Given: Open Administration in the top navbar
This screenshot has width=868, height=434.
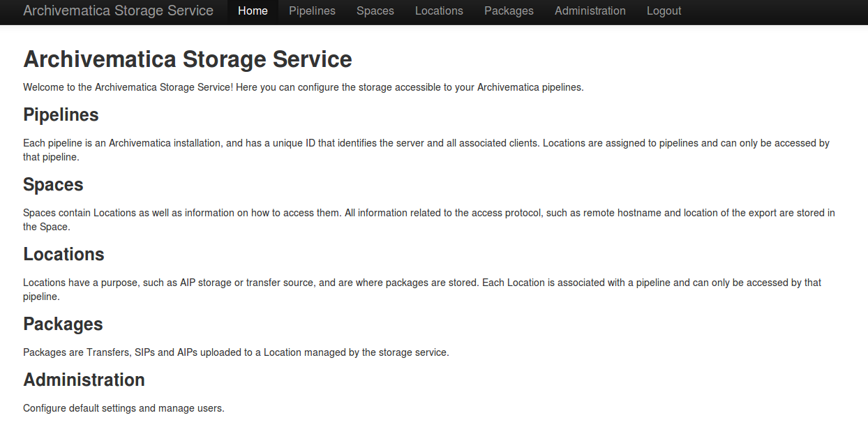Looking at the screenshot, I should 590,11.
